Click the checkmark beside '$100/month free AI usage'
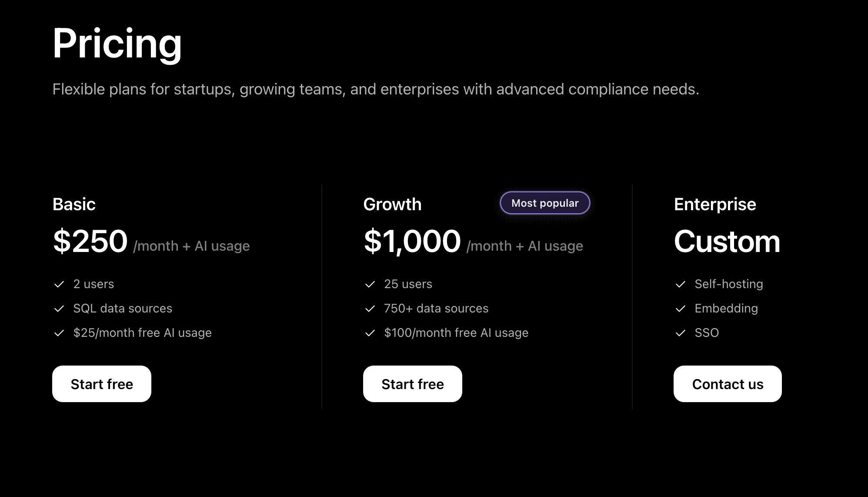This screenshot has width=868, height=497. click(x=370, y=333)
